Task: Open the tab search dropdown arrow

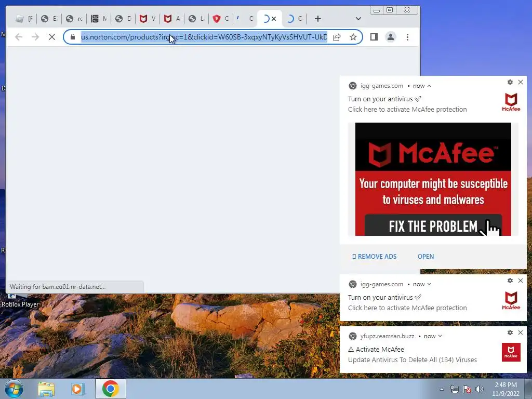Action: click(x=358, y=19)
